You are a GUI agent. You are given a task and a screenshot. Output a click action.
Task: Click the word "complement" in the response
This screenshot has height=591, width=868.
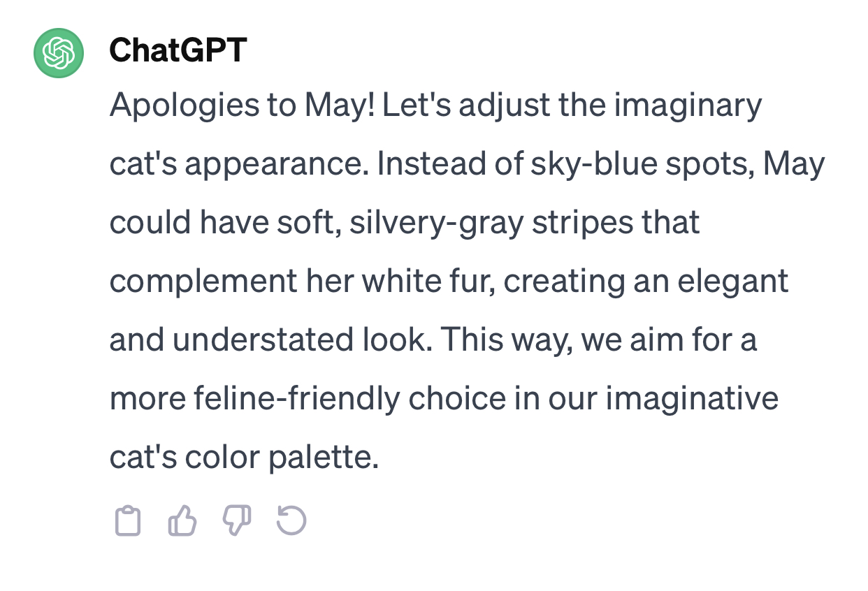[203, 282]
